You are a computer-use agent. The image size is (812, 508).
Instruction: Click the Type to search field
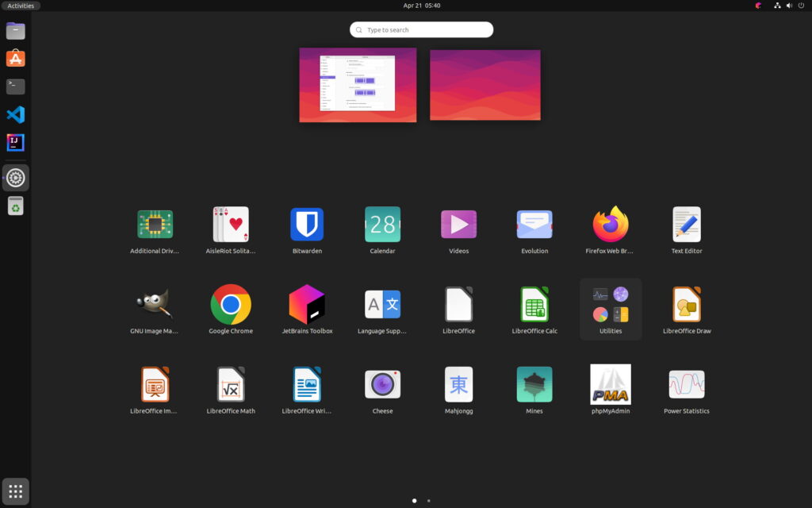tap(421, 30)
